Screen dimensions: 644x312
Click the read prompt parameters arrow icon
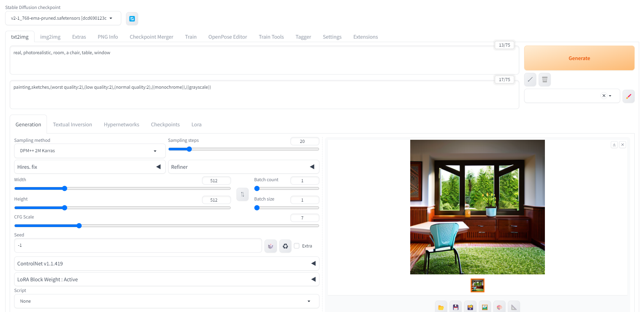(530, 79)
